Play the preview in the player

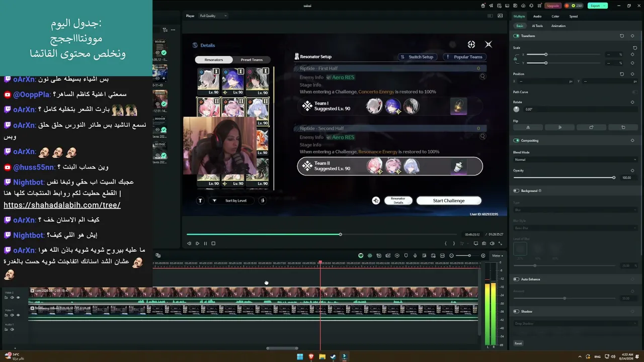pyautogui.click(x=197, y=243)
